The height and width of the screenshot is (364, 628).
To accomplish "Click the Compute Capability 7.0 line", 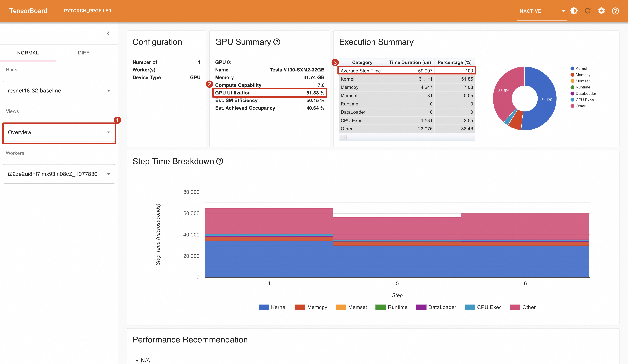I will coord(270,85).
